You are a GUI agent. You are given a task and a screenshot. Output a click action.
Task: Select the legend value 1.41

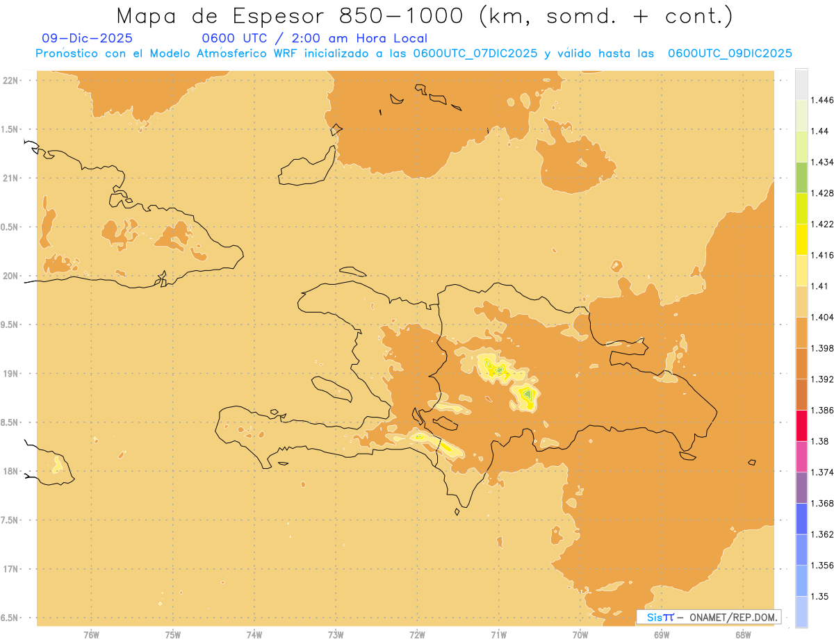click(819, 286)
